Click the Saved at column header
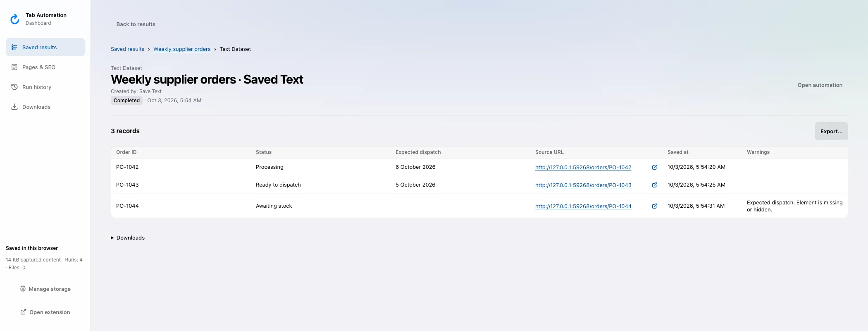 pos(678,152)
